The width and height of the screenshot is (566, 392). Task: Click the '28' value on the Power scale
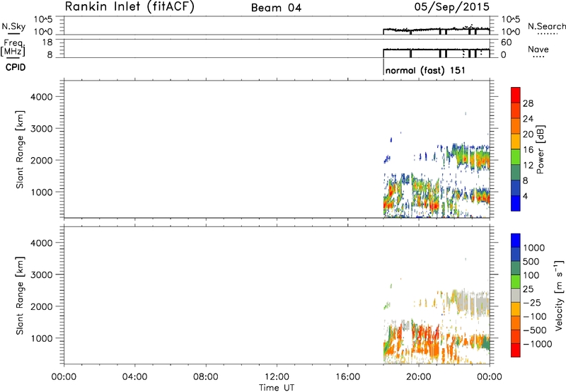(528, 103)
